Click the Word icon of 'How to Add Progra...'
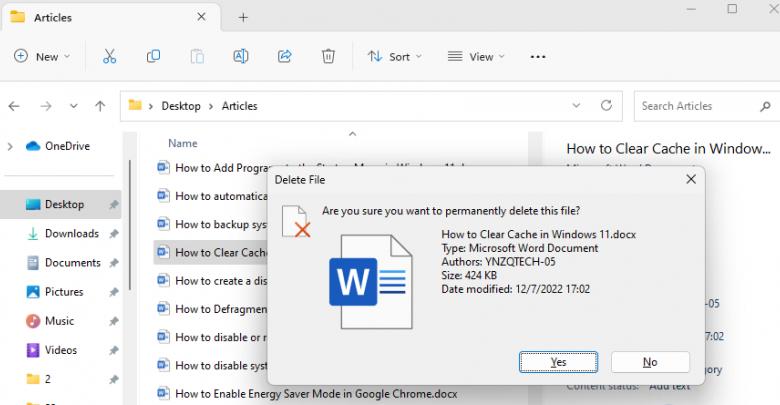Image resolution: width=780 pixels, height=405 pixels. pyautogui.click(x=163, y=167)
